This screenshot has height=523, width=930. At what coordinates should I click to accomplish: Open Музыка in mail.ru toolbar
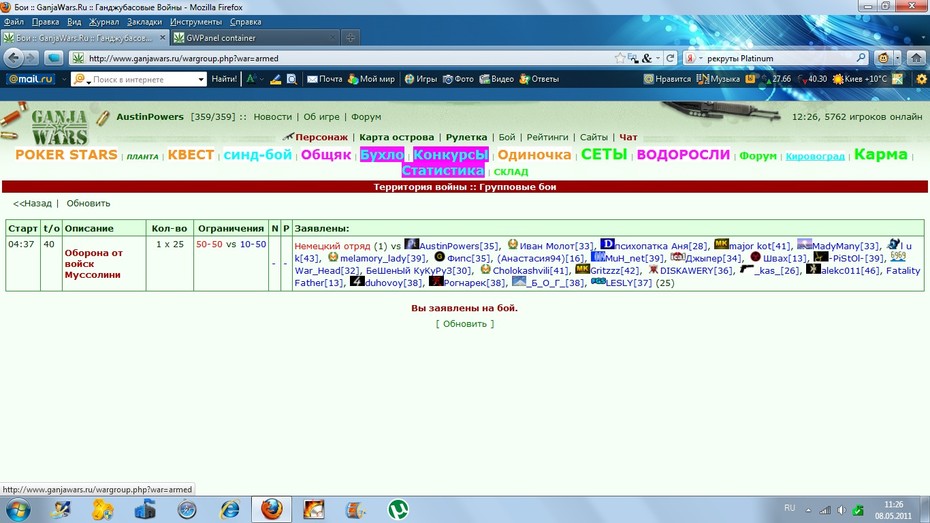718,79
